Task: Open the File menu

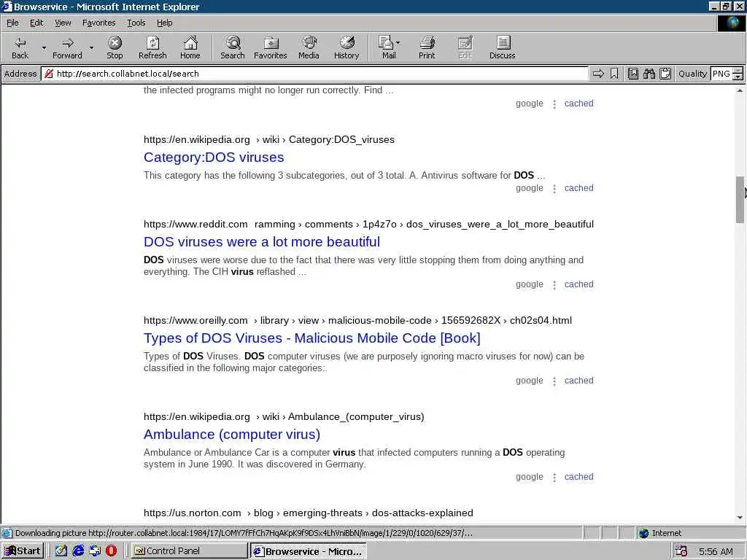Action: tap(12, 23)
